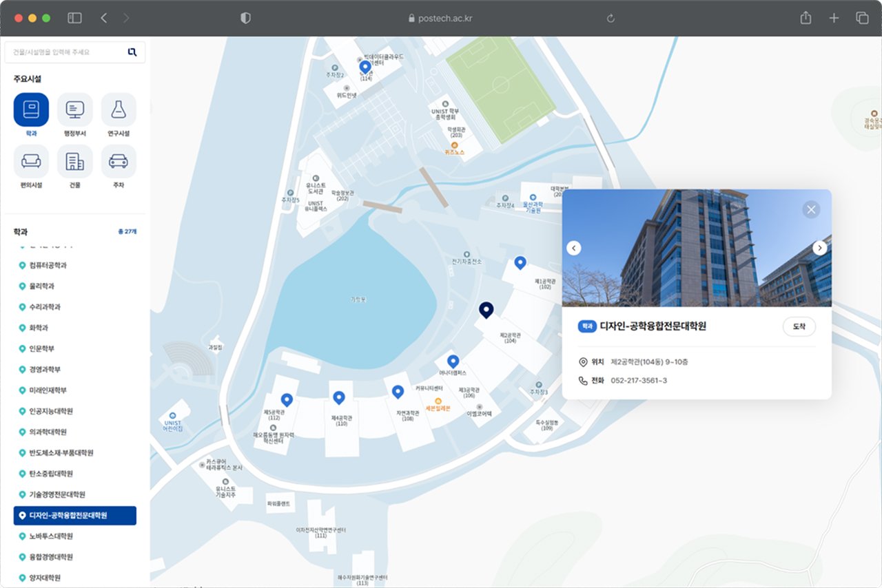Show next photo in info card

tap(820, 248)
